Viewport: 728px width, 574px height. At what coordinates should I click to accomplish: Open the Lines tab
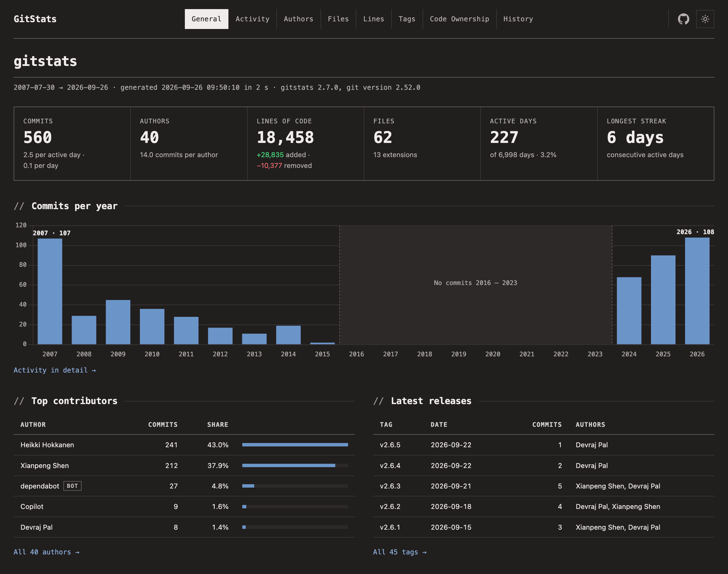(374, 19)
